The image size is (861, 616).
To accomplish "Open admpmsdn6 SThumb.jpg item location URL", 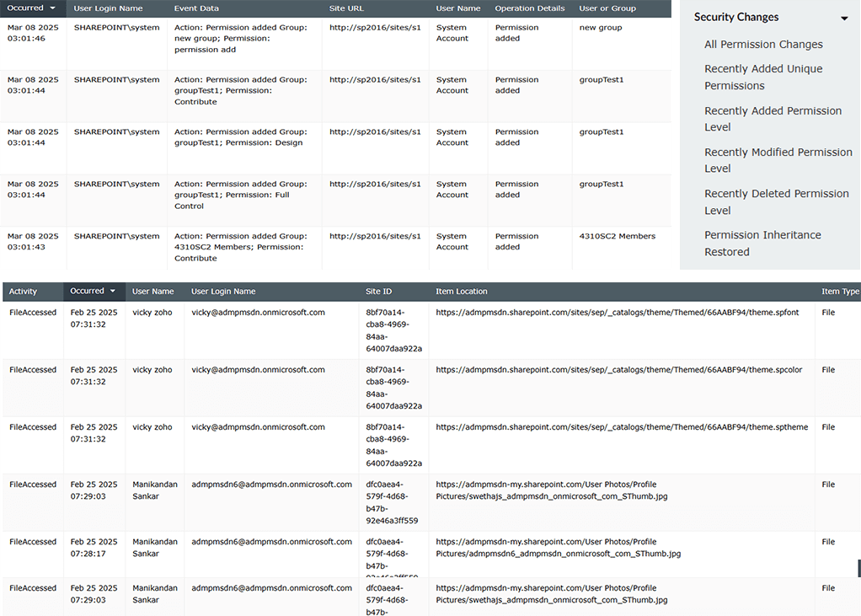I will [558, 548].
